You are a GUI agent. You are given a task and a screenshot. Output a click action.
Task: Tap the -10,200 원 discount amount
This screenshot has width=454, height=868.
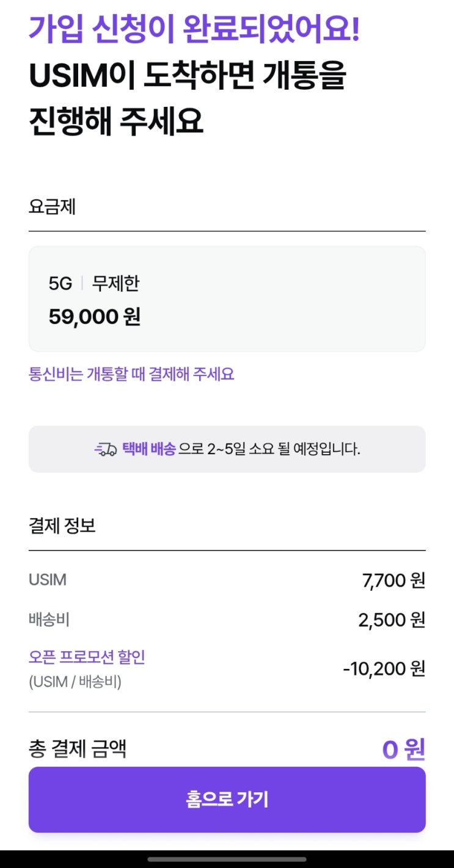pos(384,668)
